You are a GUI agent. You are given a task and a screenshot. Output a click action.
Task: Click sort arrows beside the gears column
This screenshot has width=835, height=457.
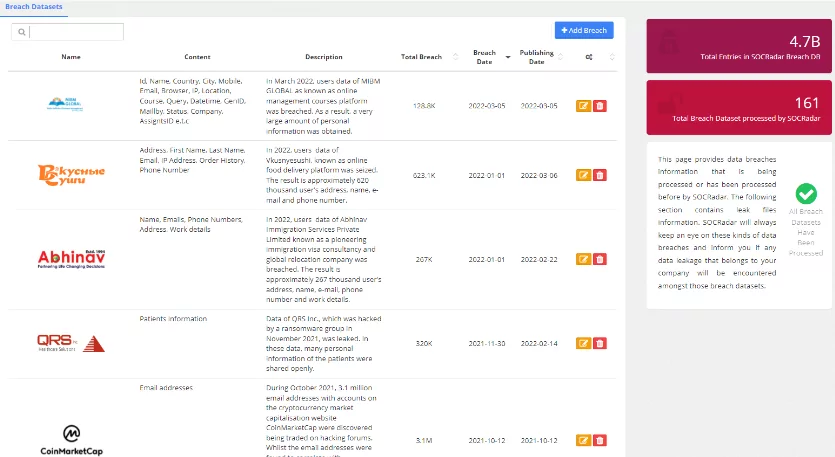point(612,56)
